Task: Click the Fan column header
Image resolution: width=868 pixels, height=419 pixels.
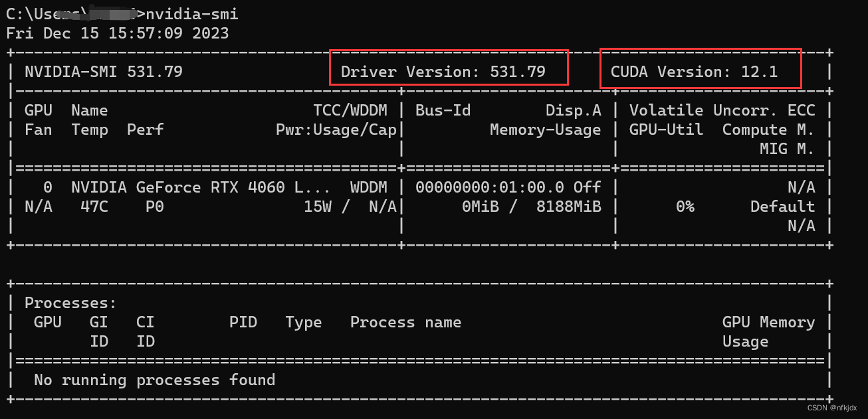Action: [x=39, y=129]
